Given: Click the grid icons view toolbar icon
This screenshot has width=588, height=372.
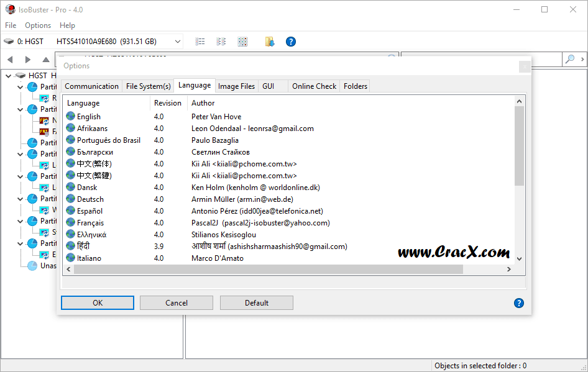Looking at the screenshot, I should [x=242, y=42].
